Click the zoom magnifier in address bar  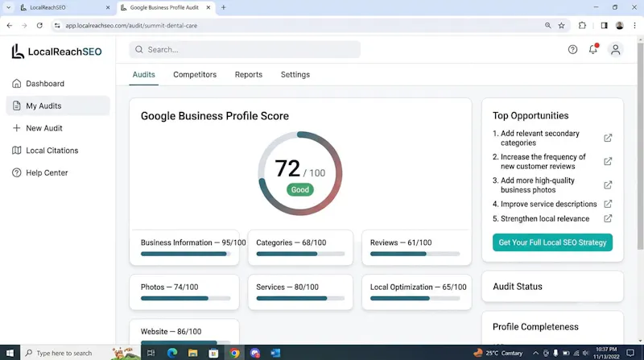coord(548,26)
